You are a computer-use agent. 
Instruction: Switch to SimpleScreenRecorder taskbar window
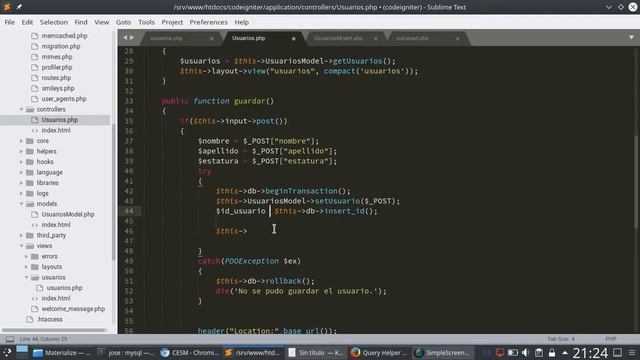(443, 353)
